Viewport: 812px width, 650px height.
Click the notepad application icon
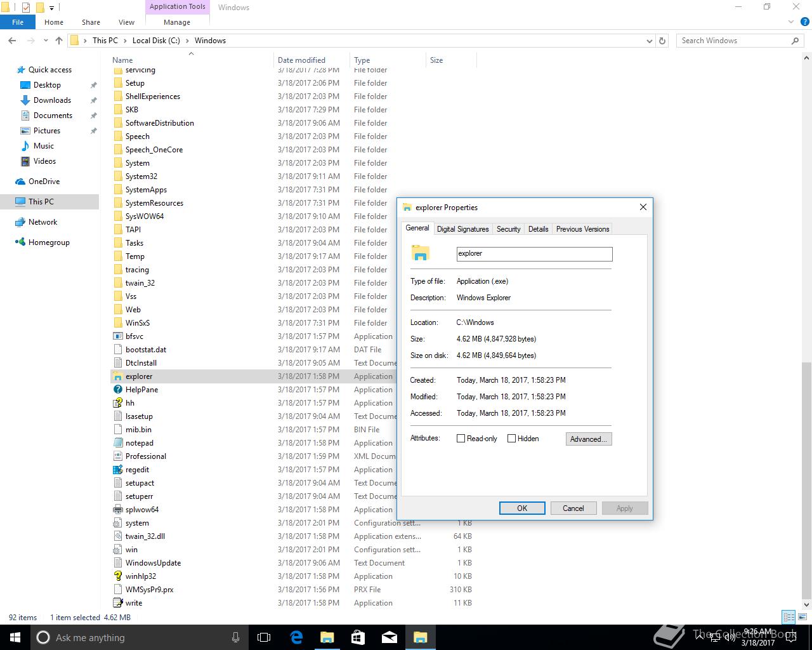(117, 443)
